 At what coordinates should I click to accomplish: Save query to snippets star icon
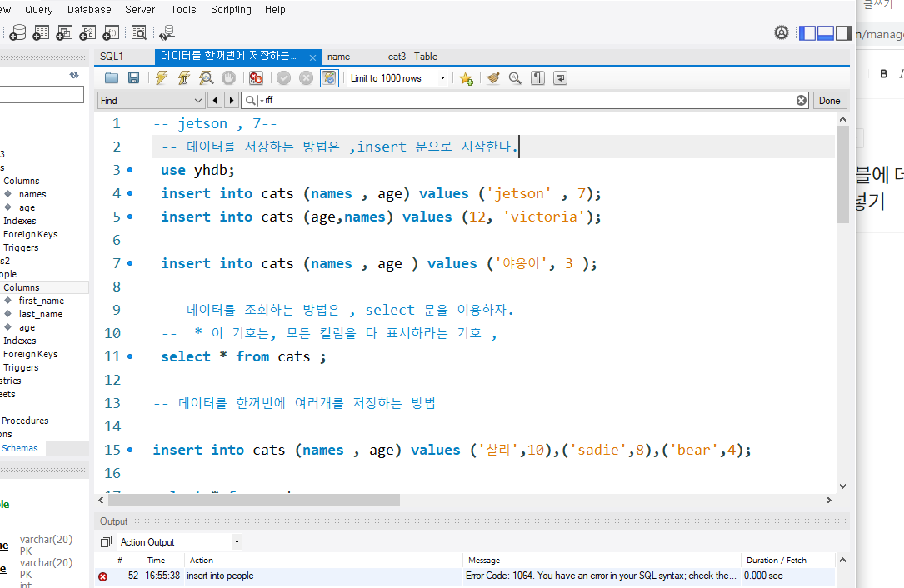pos(467,78)
